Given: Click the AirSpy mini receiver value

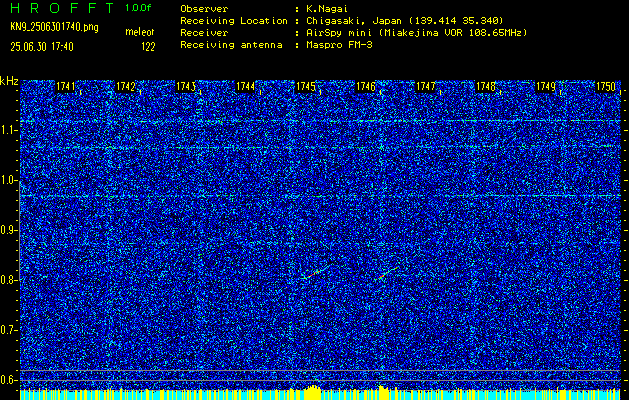Looking at the screenshot, I should pos(416,32).
